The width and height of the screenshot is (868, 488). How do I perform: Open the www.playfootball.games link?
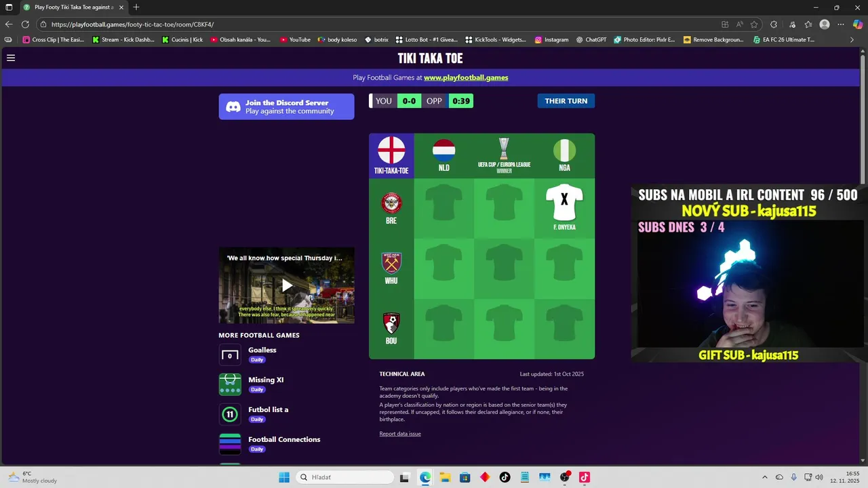[x=466, y=77]
